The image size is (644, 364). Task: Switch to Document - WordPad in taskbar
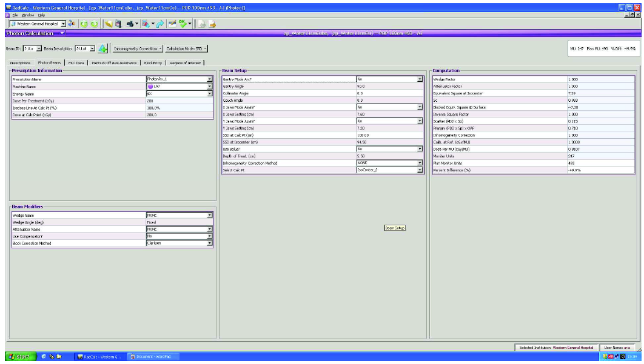coord(152,356)
